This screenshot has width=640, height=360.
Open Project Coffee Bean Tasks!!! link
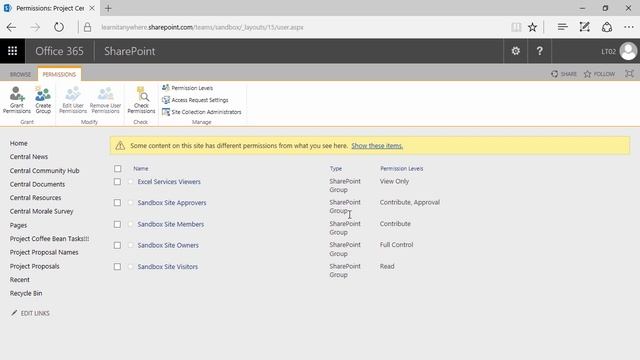click(49, 238)
